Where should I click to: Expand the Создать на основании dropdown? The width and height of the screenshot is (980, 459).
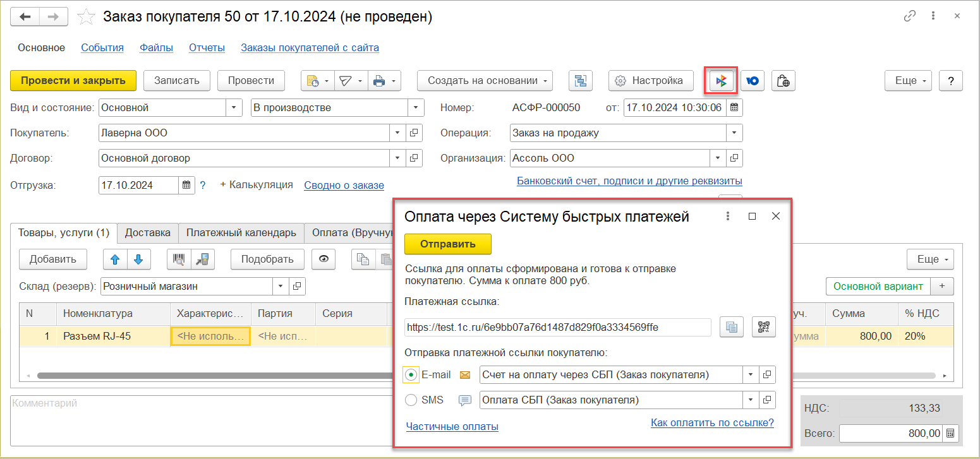pyautogui.click(x=485, y=81)
